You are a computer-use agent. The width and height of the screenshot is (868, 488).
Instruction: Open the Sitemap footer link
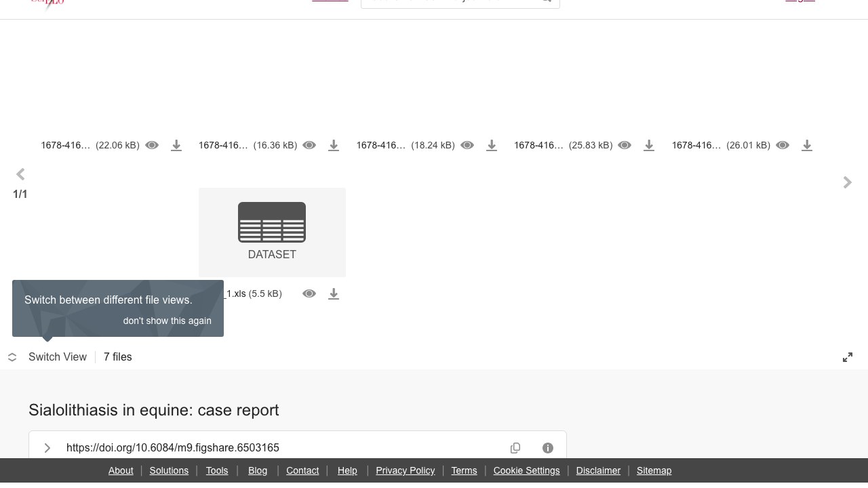pyautogui.click(x=654, y=470)
